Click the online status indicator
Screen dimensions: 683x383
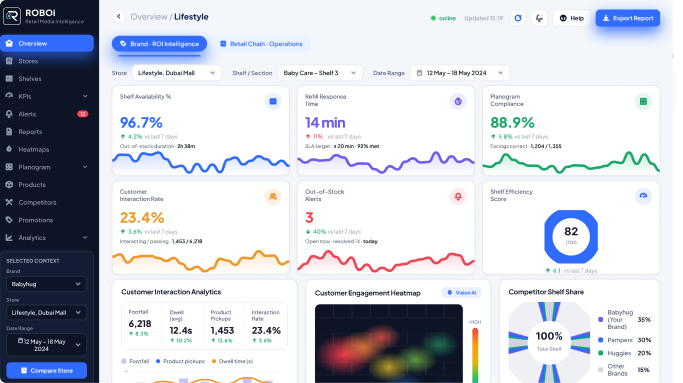coord(443,18)
